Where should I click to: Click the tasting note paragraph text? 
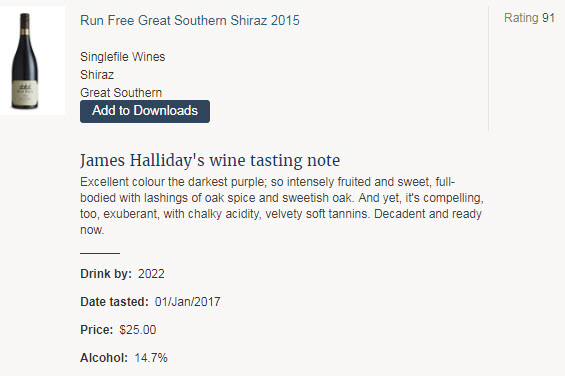pos(282,205)
